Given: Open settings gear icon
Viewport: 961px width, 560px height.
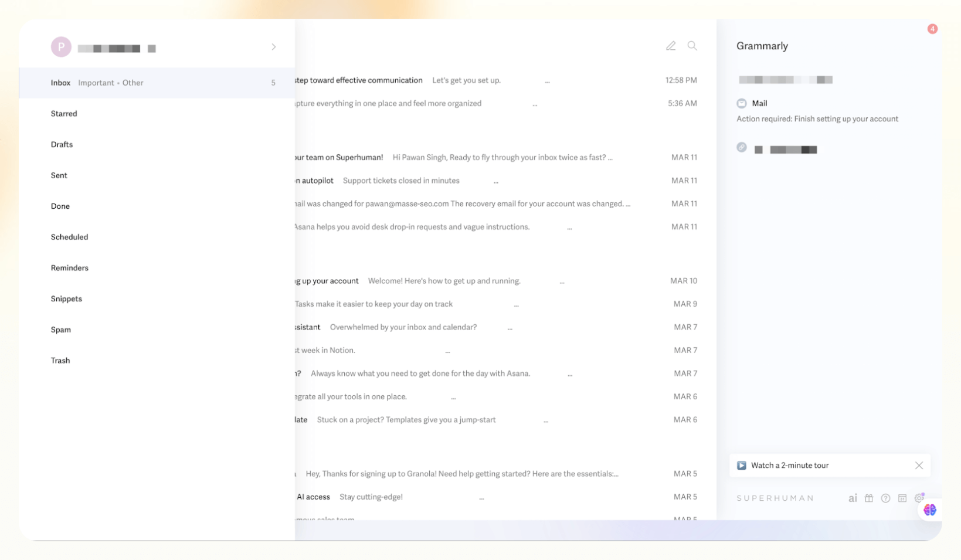Looking at the screenshot, I should pyautogui.click(x=919, y=498).
